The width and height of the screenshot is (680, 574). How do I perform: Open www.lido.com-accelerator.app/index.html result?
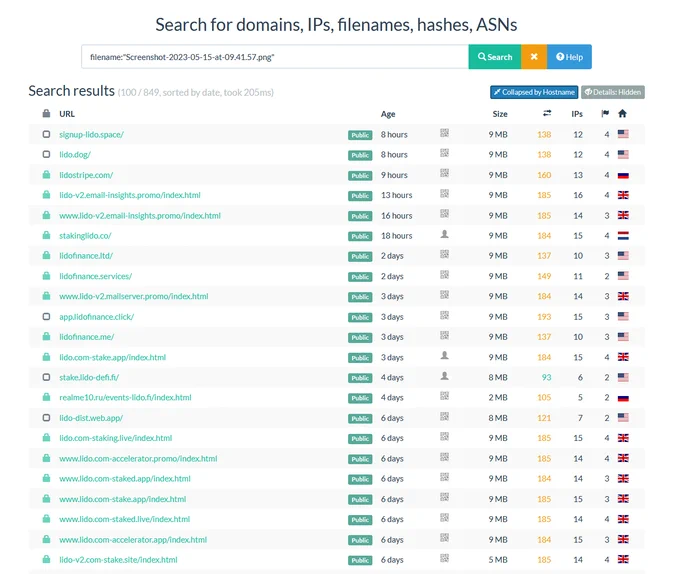click(133, 539)
